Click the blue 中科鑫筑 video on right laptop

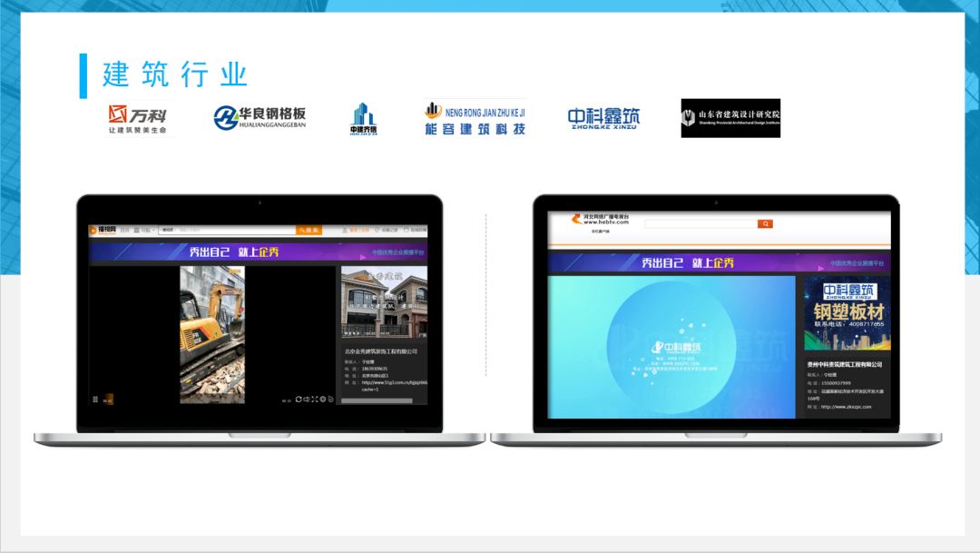point(671,347)
